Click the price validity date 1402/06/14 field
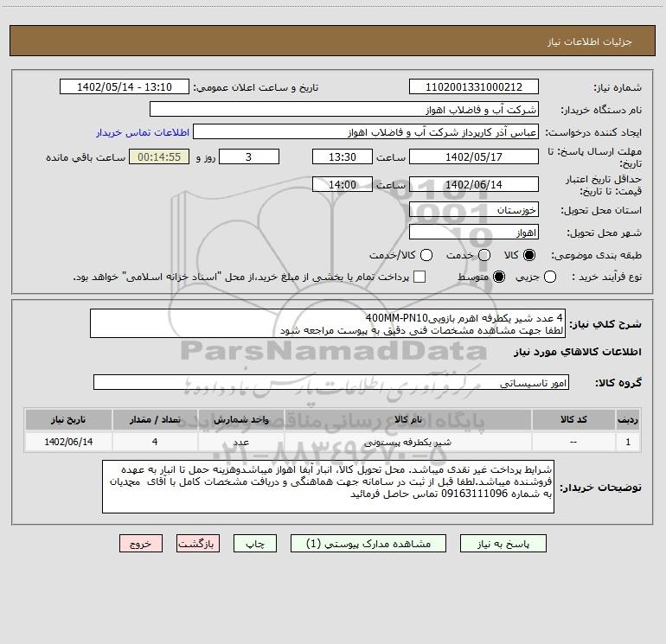 (474, 185)
